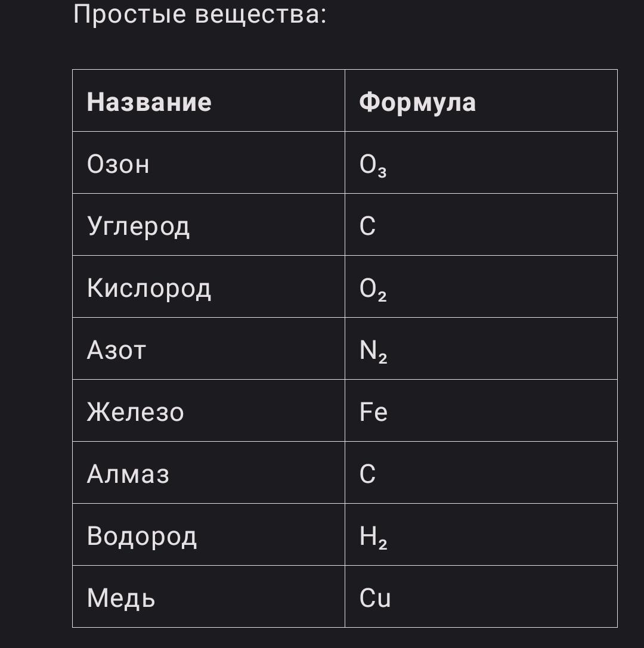Select the 'Железо' name cell
The image size is (644, 648).
(x=209, y=410)
